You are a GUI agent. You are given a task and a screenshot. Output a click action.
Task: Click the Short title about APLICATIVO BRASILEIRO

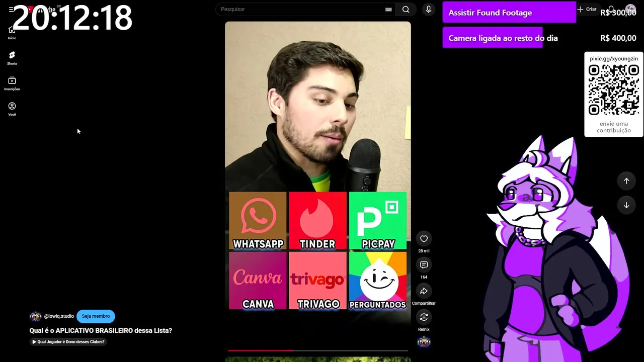[x=101, y=330]
